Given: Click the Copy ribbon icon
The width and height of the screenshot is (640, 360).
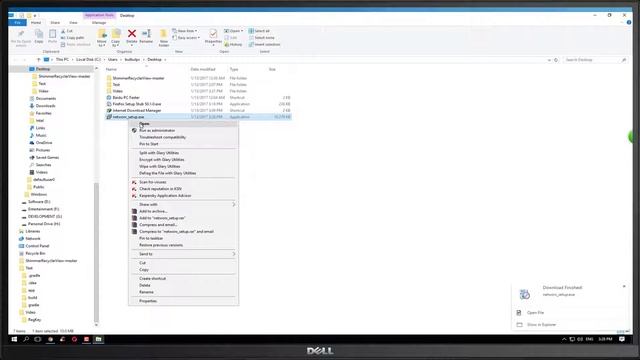Looking at the screenshot, I should 39,36.
